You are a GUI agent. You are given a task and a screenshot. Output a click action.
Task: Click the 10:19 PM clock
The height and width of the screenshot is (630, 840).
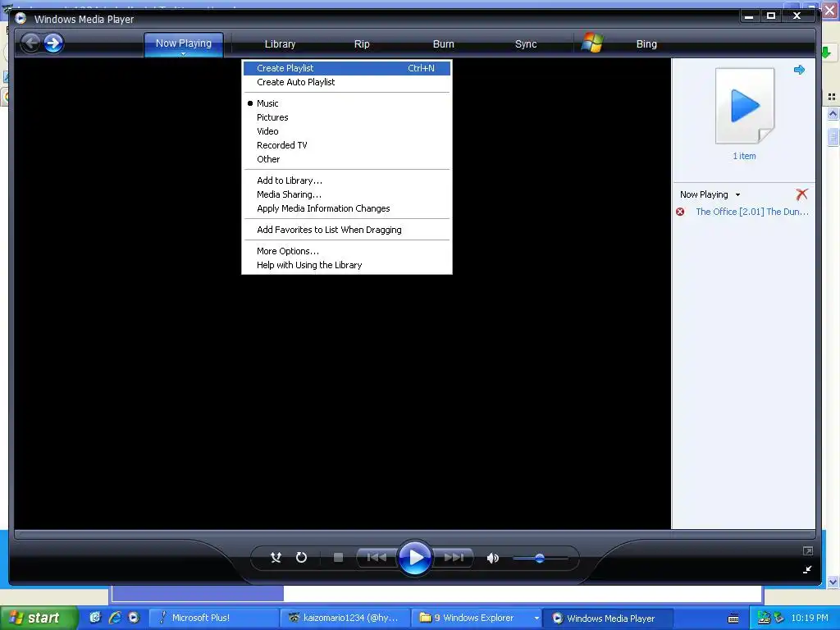coord(810,618)
